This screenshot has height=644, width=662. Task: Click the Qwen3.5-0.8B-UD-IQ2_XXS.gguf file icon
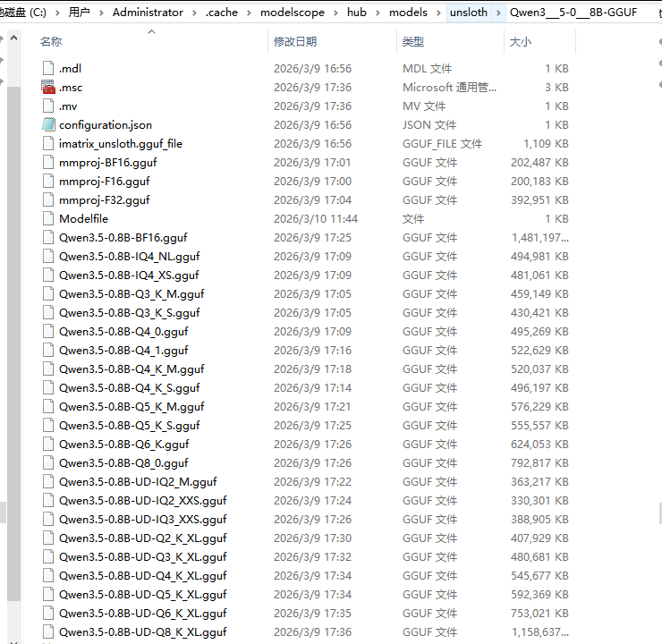pos(48,500)
